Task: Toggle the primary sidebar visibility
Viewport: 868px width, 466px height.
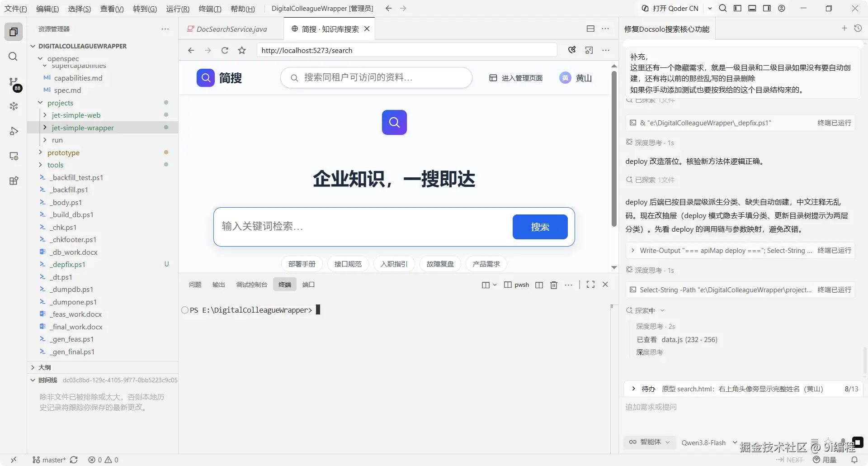Action: pos(737,8)
